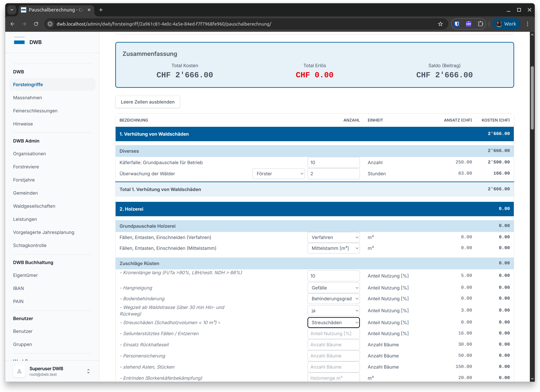540x392 pixels.
Task: Click the Käferfalle Anzahl input field
Action: pos(333,163)
